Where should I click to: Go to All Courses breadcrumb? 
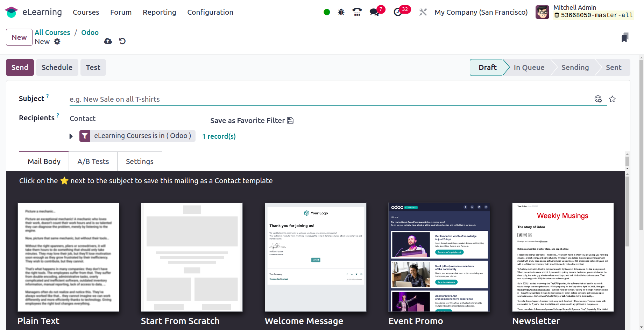tap(52, 33)
